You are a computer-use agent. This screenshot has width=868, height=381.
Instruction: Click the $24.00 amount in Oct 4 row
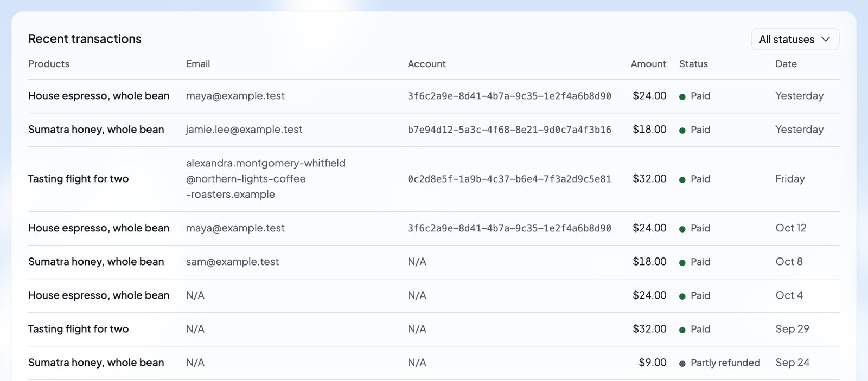[649, 295]
